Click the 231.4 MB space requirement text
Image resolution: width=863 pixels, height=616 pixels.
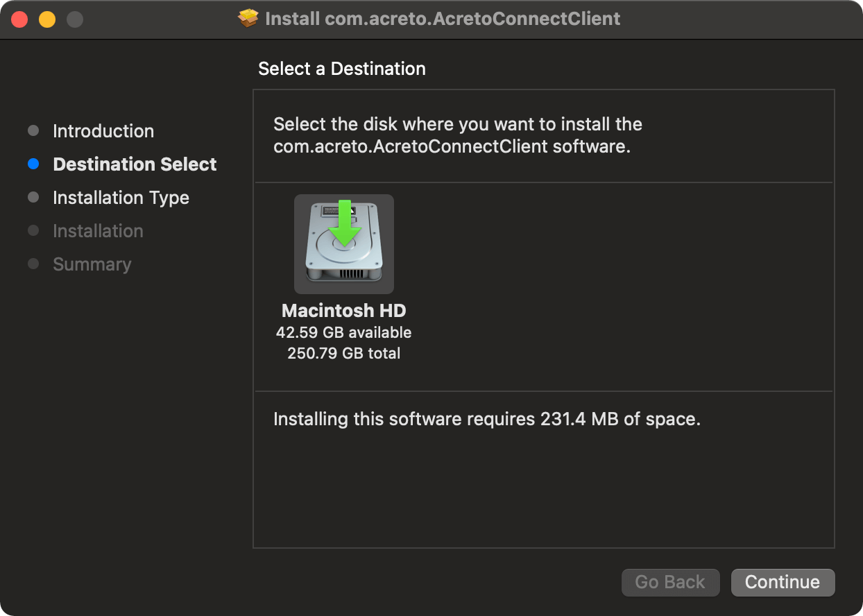[x=487, y=419]
